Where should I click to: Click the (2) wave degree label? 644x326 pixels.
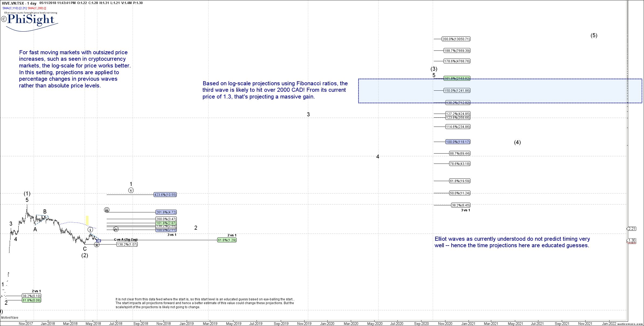click(x=85, y=255)
